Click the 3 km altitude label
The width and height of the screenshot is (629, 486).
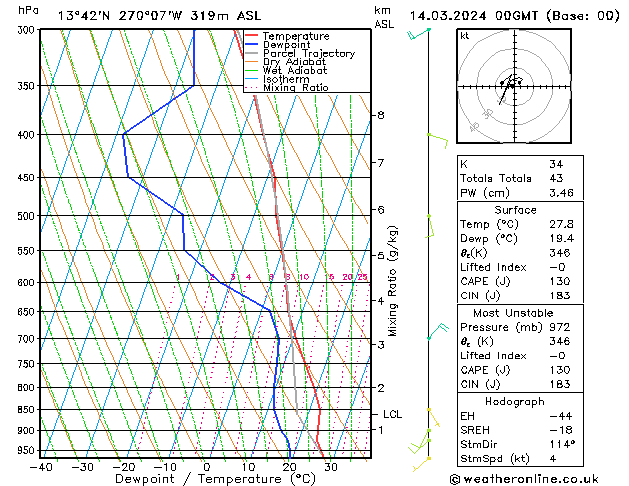pos(381,344)
